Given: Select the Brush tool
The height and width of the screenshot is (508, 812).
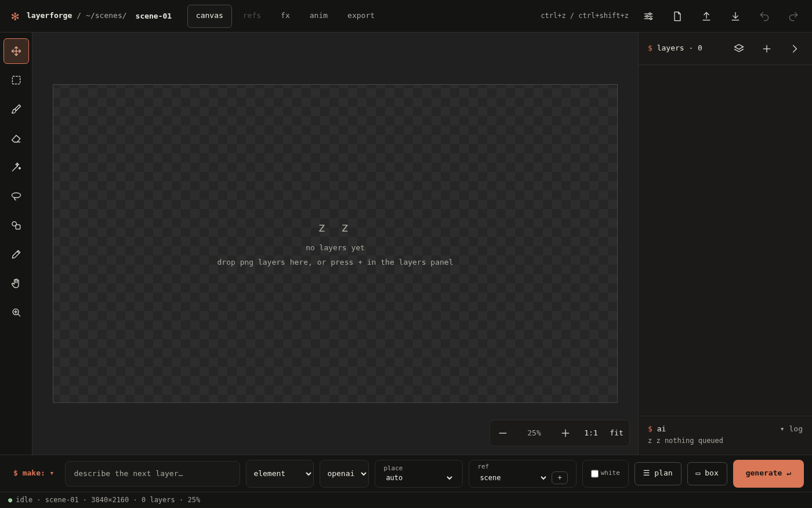Looking at the screenshot, I should pos(16,109).
